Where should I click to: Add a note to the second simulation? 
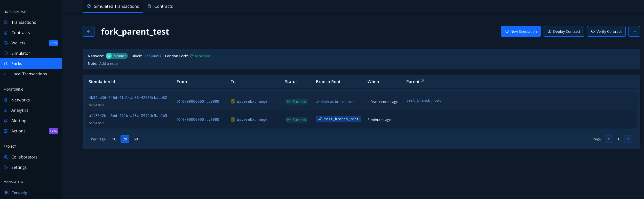97,123
